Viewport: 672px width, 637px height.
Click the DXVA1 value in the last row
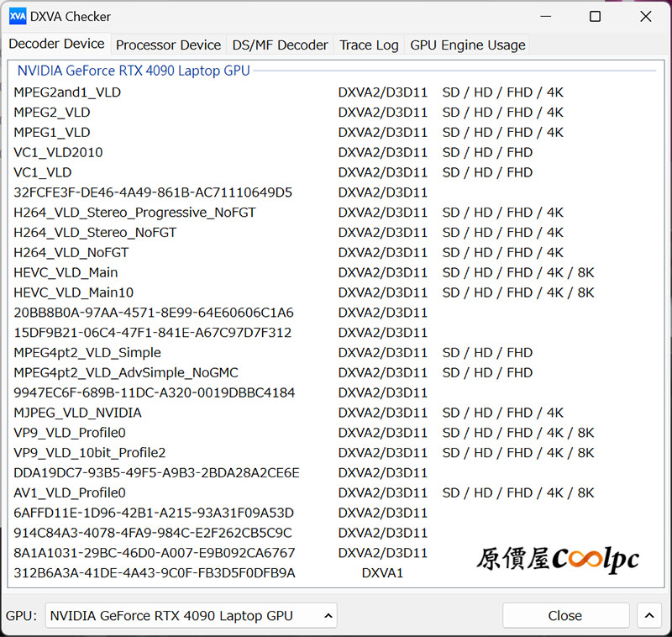point(382,573)
